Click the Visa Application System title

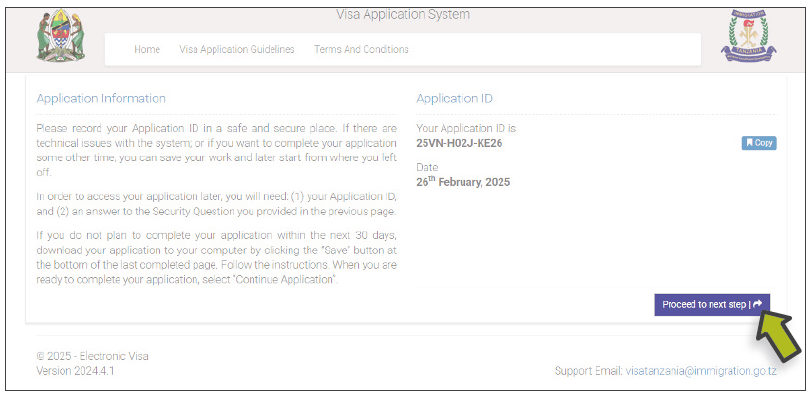pos(403,14)
